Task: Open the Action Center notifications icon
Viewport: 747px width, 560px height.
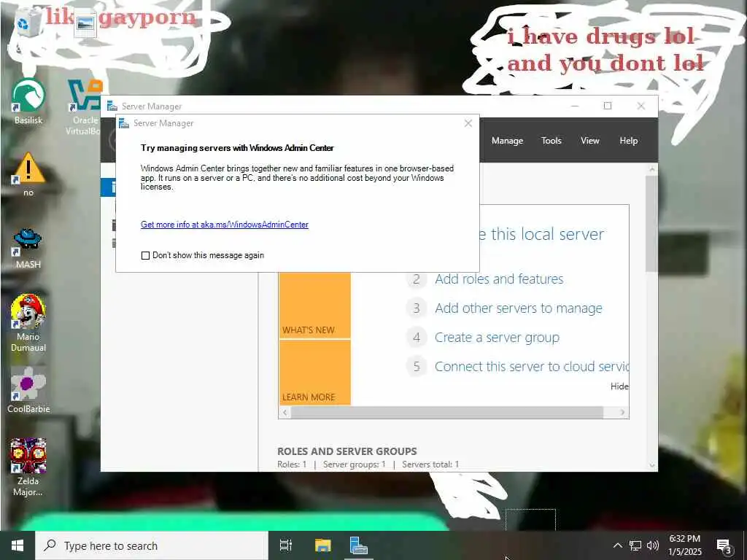Action: point(724,546)
